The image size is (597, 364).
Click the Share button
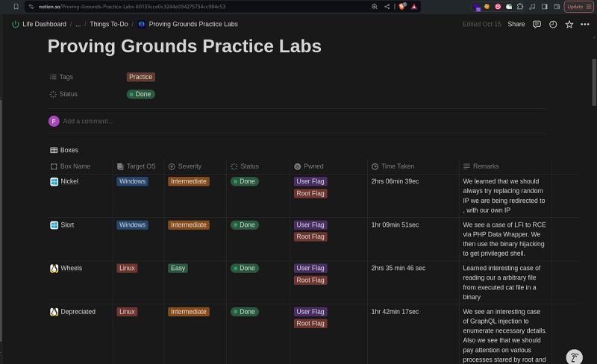click(x=516, y=25)
